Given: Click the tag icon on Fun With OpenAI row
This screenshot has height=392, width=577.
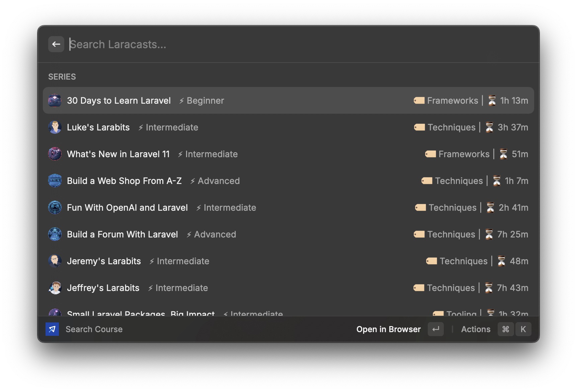Looking at the screenshot, I should [x=420, y=207].
